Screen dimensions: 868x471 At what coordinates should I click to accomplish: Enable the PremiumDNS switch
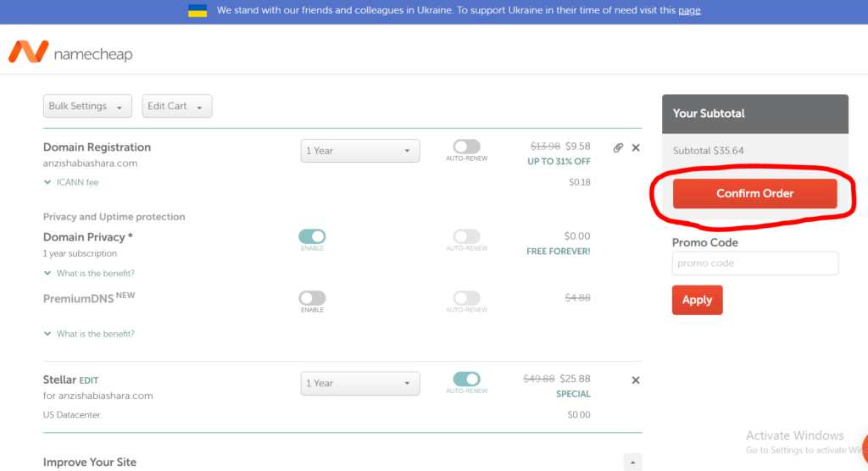pos(312,298)
